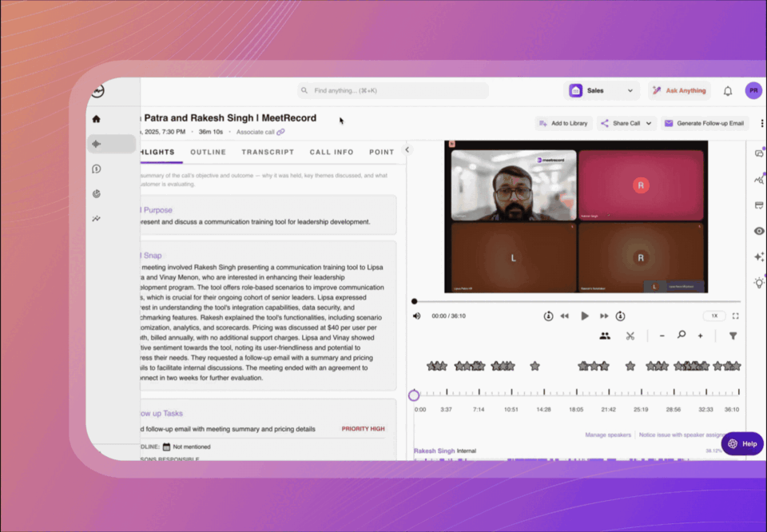Open the comments icon in right rail

[759, 153]
